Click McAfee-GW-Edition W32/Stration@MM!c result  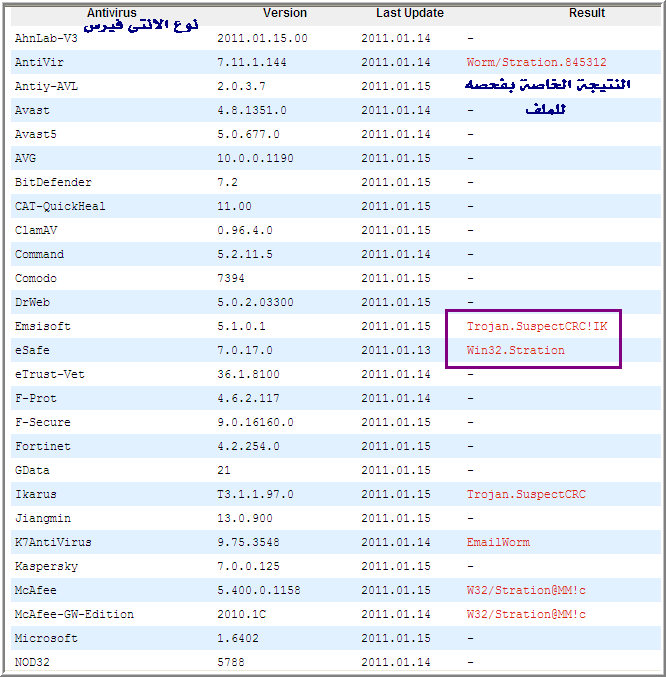point(526,614)
